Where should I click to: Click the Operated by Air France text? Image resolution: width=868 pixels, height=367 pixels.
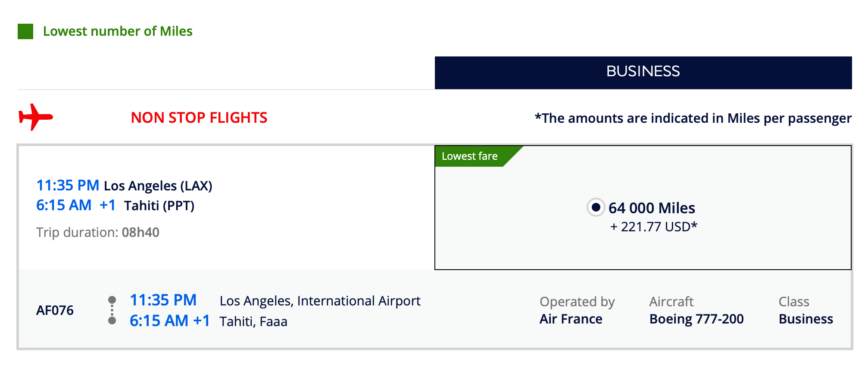[577, 310]
